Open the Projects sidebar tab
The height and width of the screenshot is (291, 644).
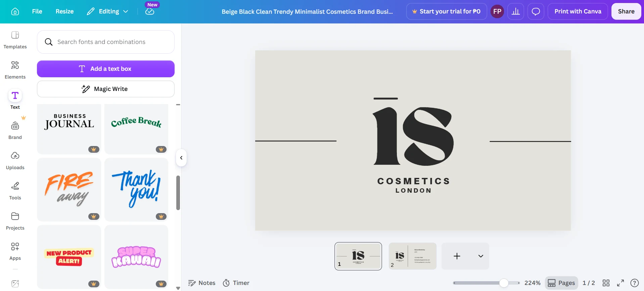coord(15,221)
